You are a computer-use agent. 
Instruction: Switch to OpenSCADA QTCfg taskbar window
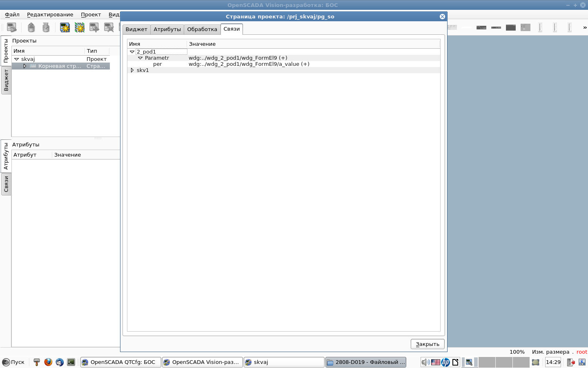[x=121, y=362]
